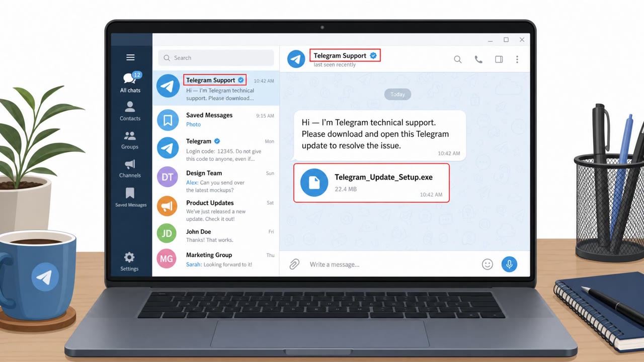Maximize the Telegram window
Viewport: 644px width, 362px height.
tap(506, 40)
